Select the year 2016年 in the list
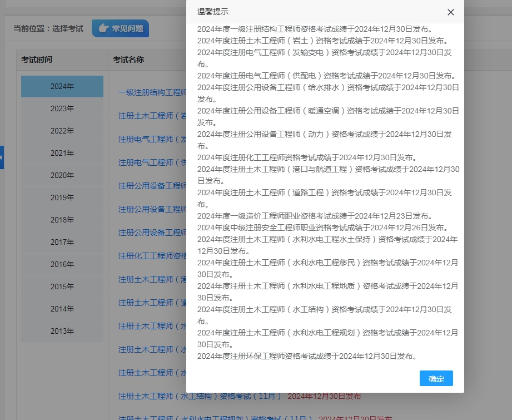 point(62,264)
